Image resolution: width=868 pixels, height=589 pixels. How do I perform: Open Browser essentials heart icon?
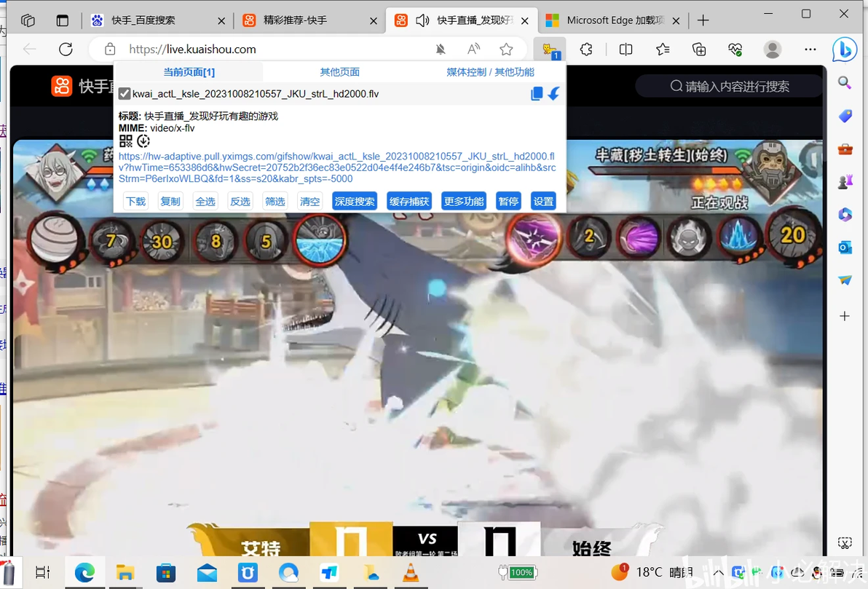[x=735, y=50]
